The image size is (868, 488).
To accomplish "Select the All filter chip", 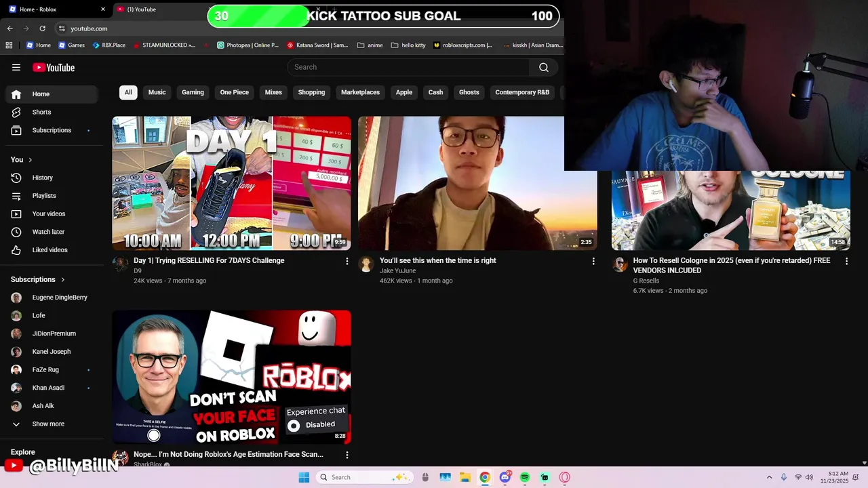I will pyautogui.click(x=128, y=92).
